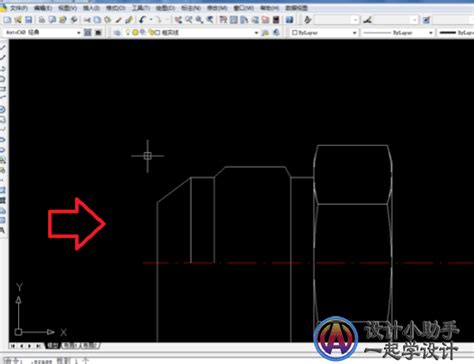
Task: Open the 粗实线 layer dropdown
Action: 257,33
